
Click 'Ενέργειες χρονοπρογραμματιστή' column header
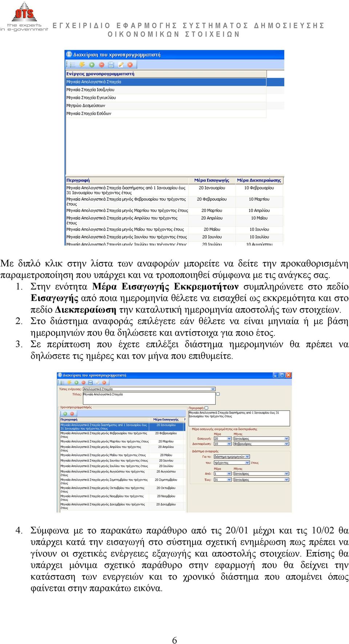pos(166,74)
